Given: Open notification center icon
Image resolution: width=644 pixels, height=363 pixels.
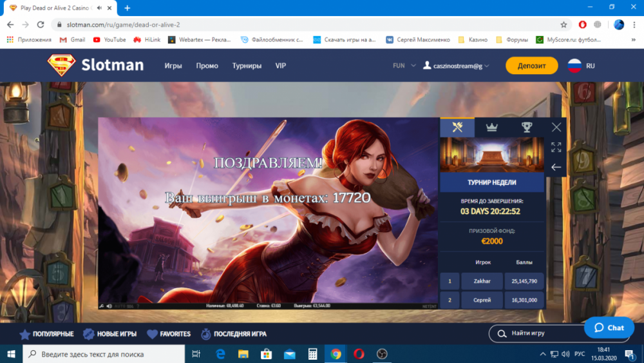Looking at the screenshot, I should point(630,354).
